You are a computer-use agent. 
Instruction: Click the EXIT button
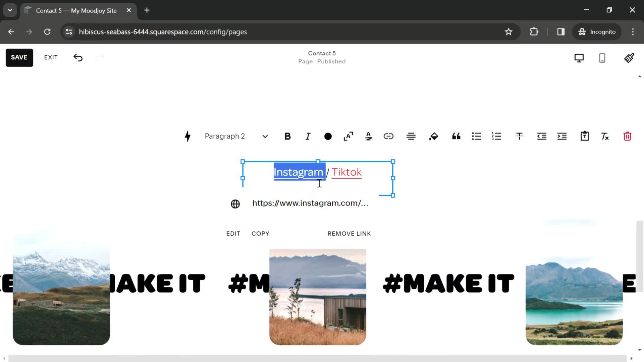pyautogui.click(x=51, y=57)
